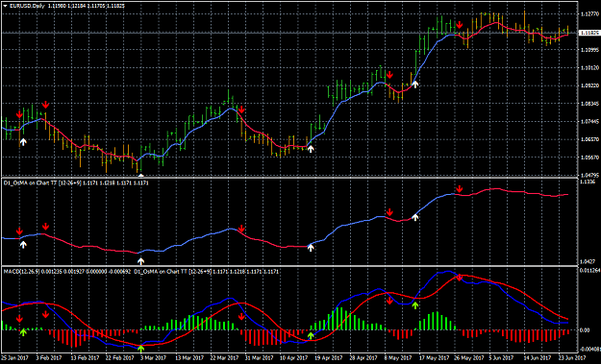This screenshot has width=601, height=364.
Task: Click the EURUSD,Daily chart title
Action: pyautogui.click(x=28, y=6)
